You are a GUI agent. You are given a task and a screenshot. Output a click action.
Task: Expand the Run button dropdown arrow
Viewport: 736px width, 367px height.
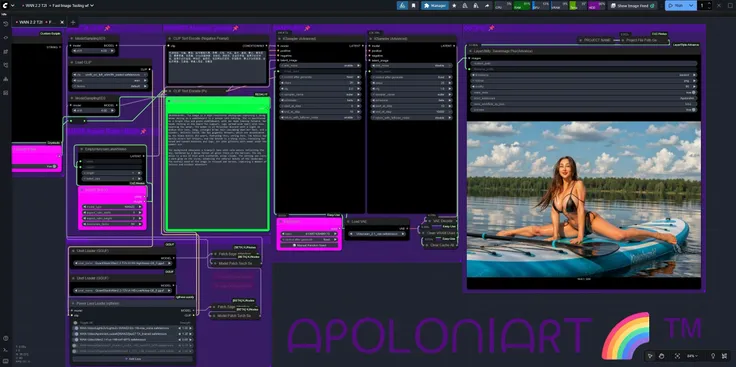click(691, 6)
